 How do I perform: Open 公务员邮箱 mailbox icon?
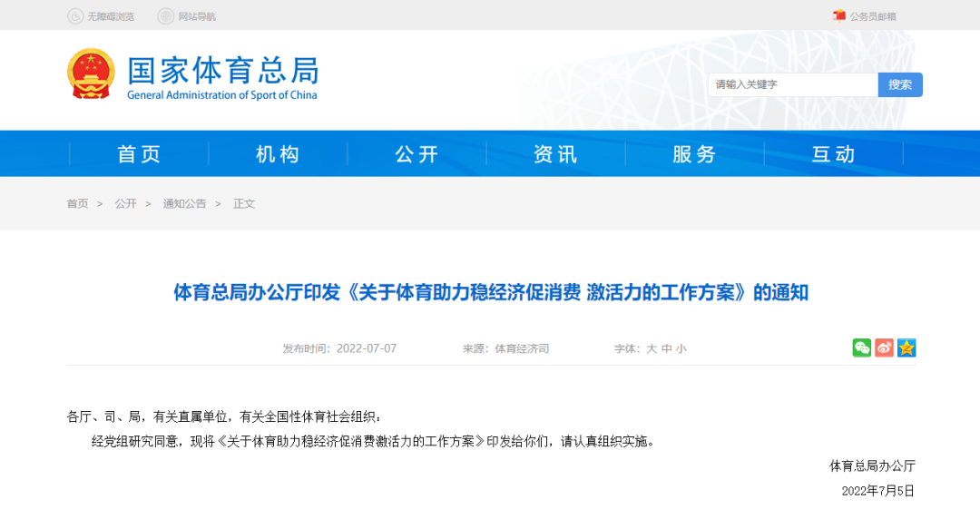(839, 15)
